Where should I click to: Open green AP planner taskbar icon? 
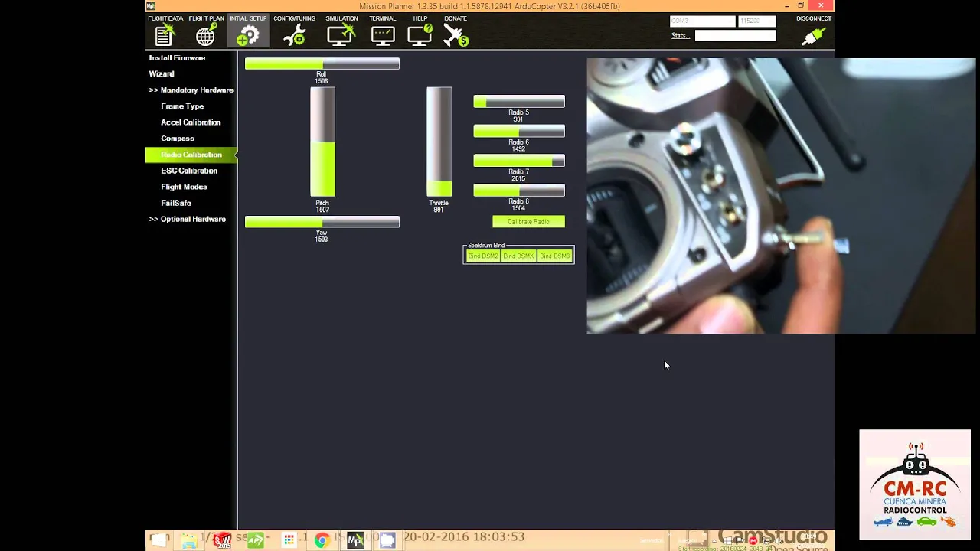click(x=256, y=540)
